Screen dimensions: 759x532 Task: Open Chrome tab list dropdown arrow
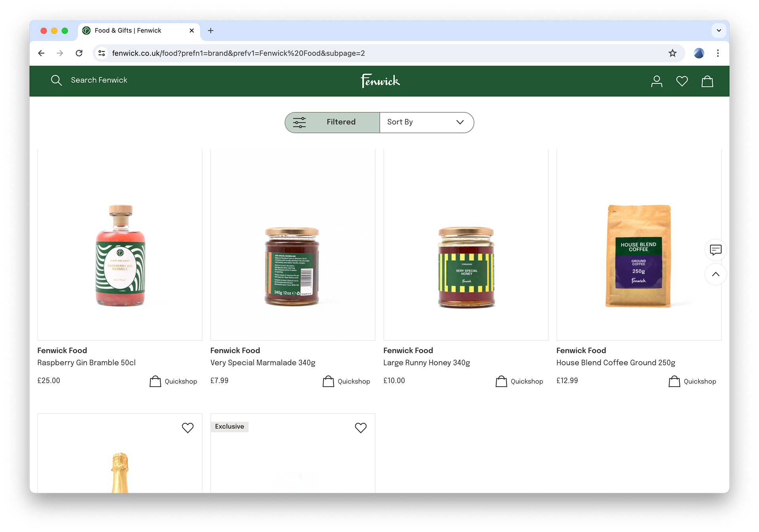[719, 30]
